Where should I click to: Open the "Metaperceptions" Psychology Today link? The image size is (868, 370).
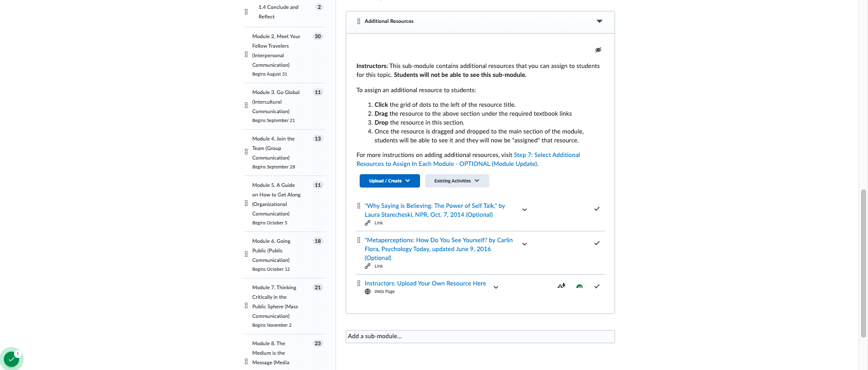pyautogui.click(x=438, y=249)
